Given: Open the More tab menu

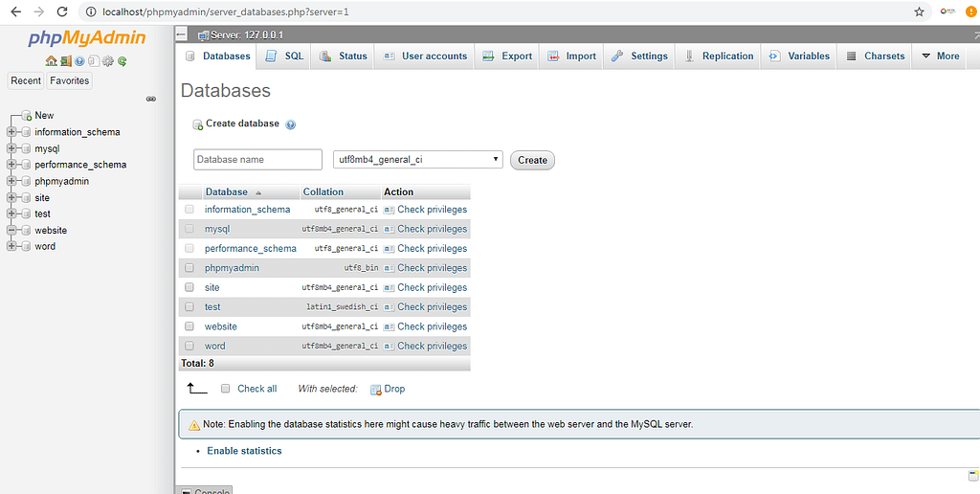Looking at the screenshot, I should point(940,56).
